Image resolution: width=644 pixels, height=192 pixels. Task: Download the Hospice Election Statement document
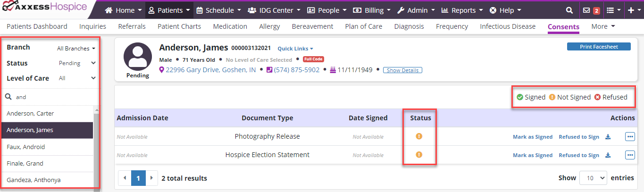click(x=608, y=155)
